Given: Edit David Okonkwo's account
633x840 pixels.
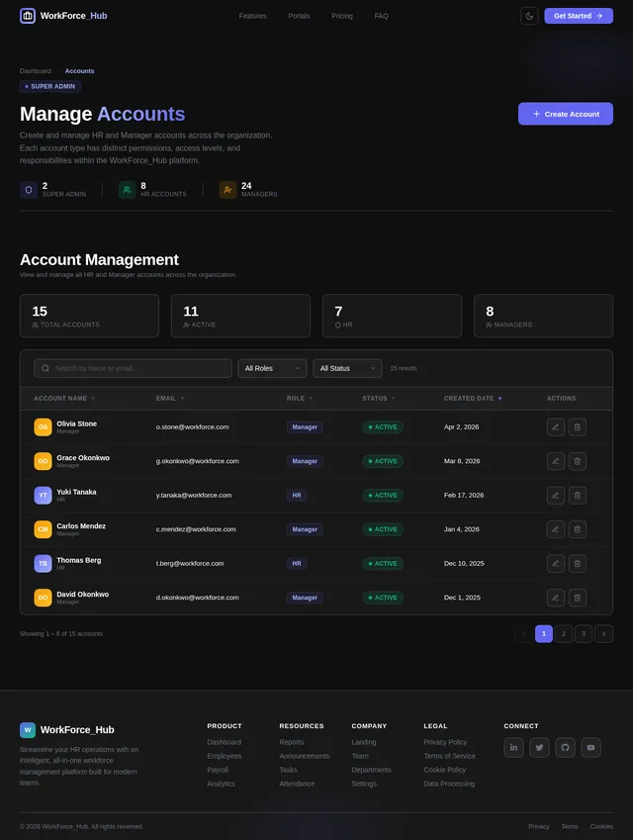Looking at the screenshot, I should [555, 598].
